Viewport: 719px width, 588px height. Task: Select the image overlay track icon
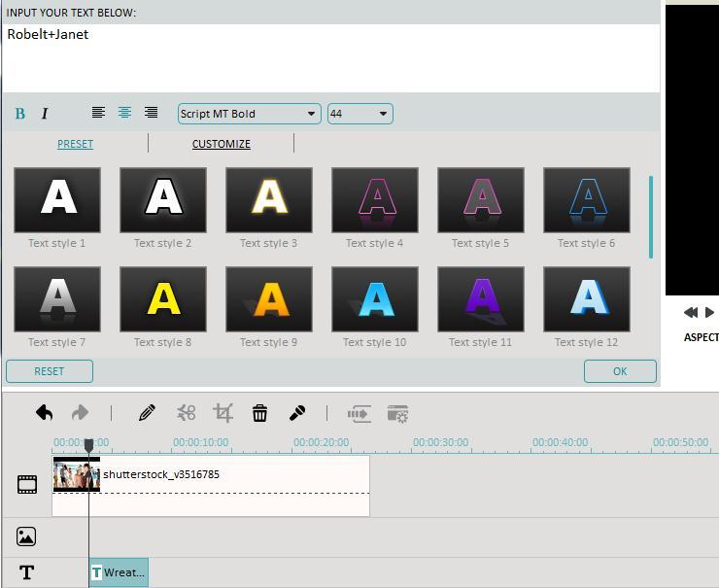(26, 536)
